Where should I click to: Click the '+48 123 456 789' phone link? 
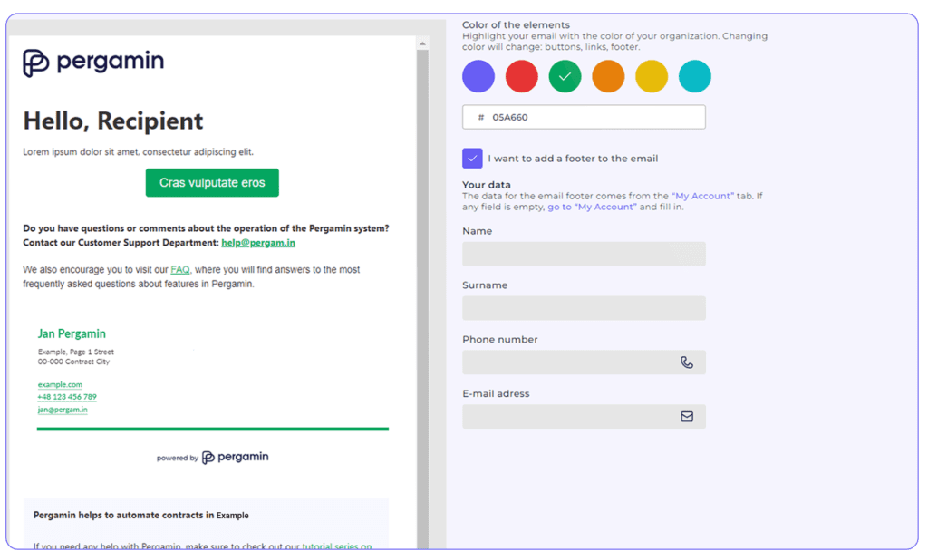click(x=65, y=397)
